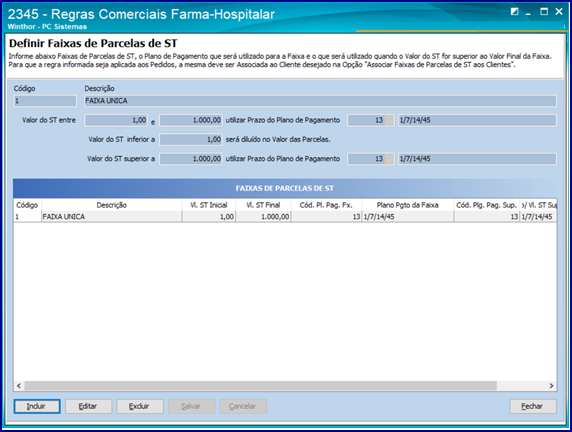Screen dimensions: 572x432
Task: Click the grid's scroll-right arrow
Action: coord(551,386)
